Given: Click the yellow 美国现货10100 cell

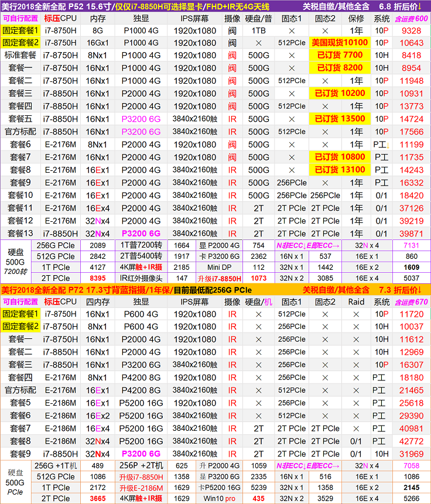Looking at the screenshot, I should [340, 43].
